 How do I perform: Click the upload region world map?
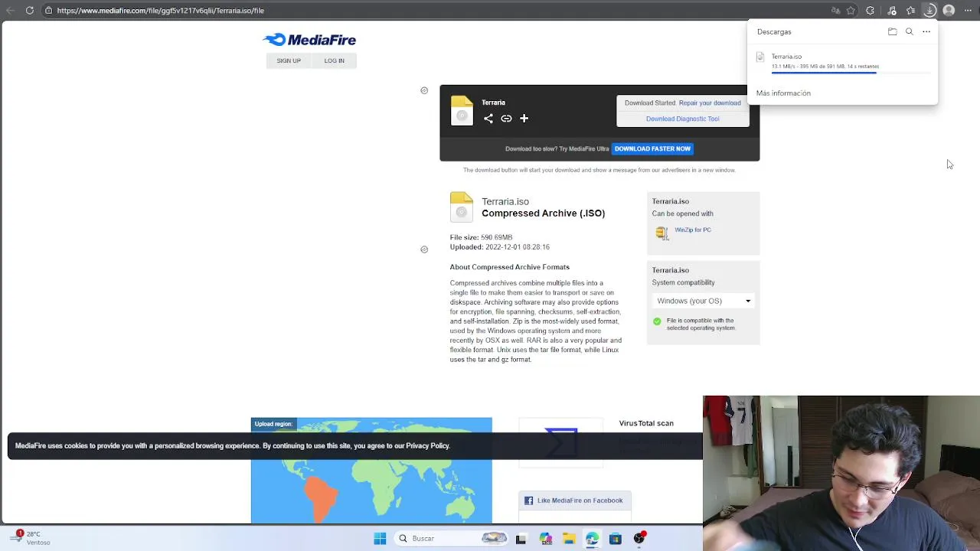pyautogui.click(x=371, y=471)
